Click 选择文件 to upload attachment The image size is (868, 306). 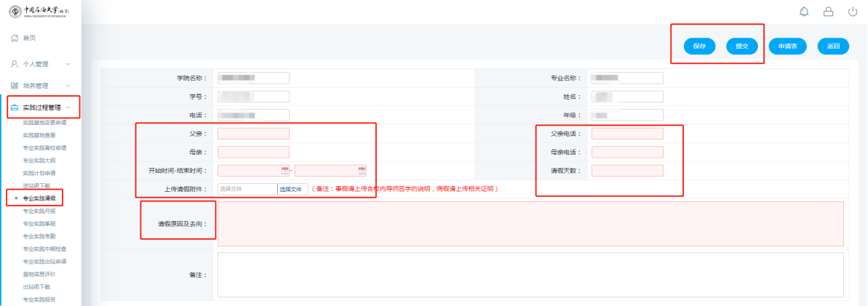290,189
